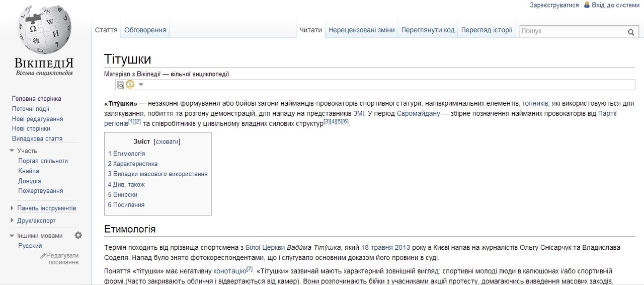The height and width of the screenshot is (285, 644).
Task: Open Випадкова стаття link
Action: 37,138
